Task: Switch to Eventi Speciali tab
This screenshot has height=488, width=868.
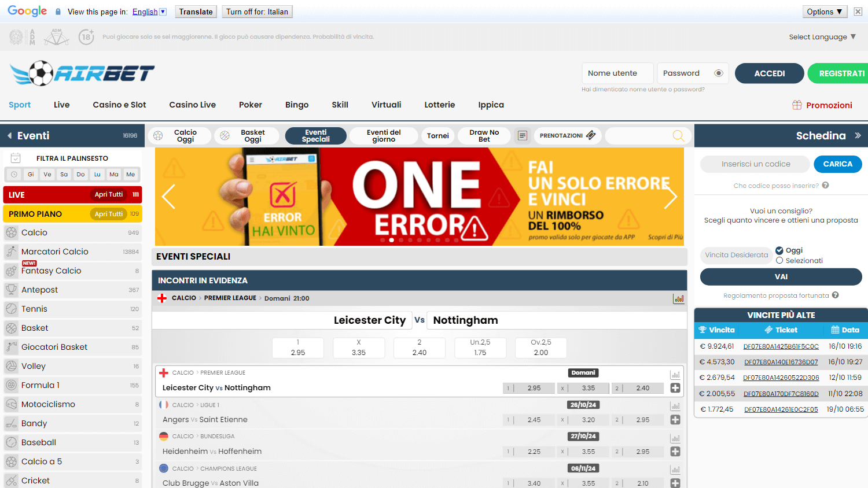Action: 316,136
